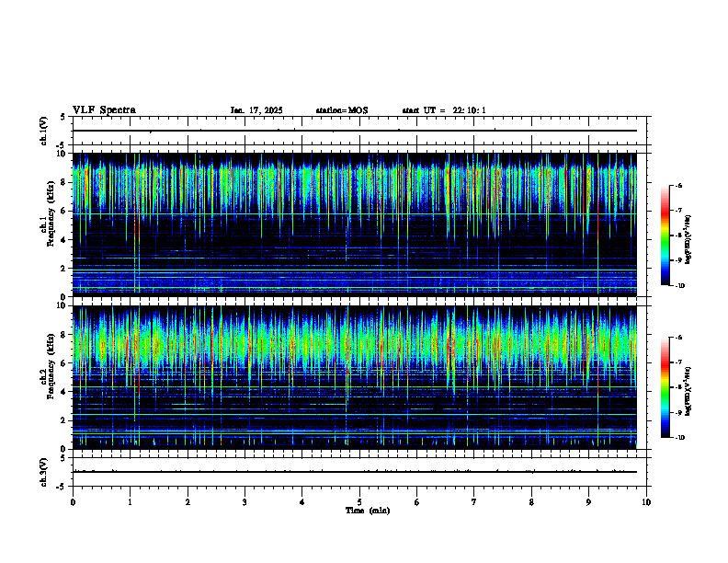This screenshot has height=563, width=728.
Task: Select the date text "Jan. 17, 2025"
Action: click(x=256, y=110)
